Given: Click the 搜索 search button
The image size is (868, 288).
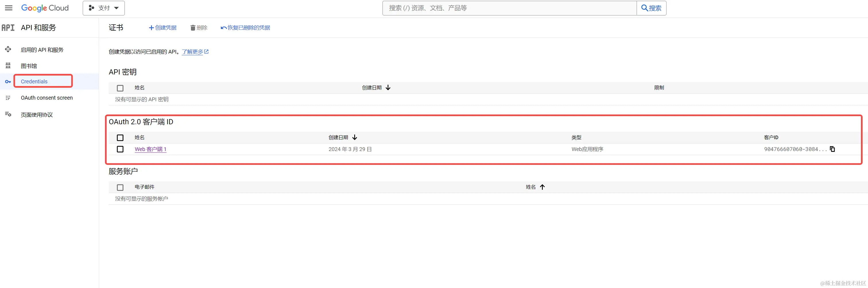Looking at the screenshot, I should pyautogui.click(x=651, y=8).
